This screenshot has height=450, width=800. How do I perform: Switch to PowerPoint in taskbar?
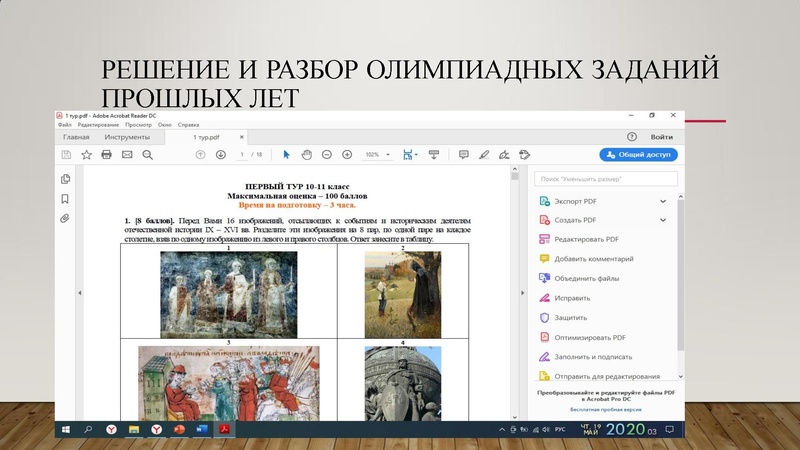tap(179, 430)
